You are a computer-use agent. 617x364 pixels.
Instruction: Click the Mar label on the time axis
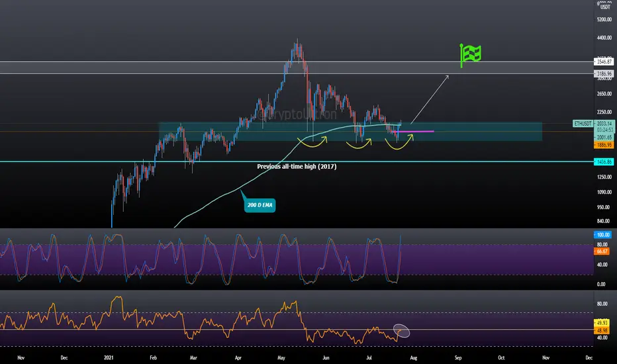pyautogui.click(x=193, y=357)
